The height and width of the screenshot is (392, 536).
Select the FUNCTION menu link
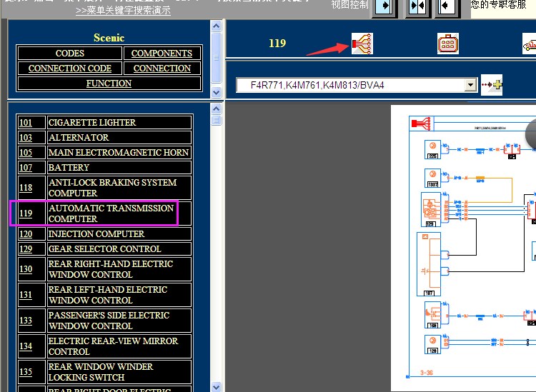pos(109,84)
